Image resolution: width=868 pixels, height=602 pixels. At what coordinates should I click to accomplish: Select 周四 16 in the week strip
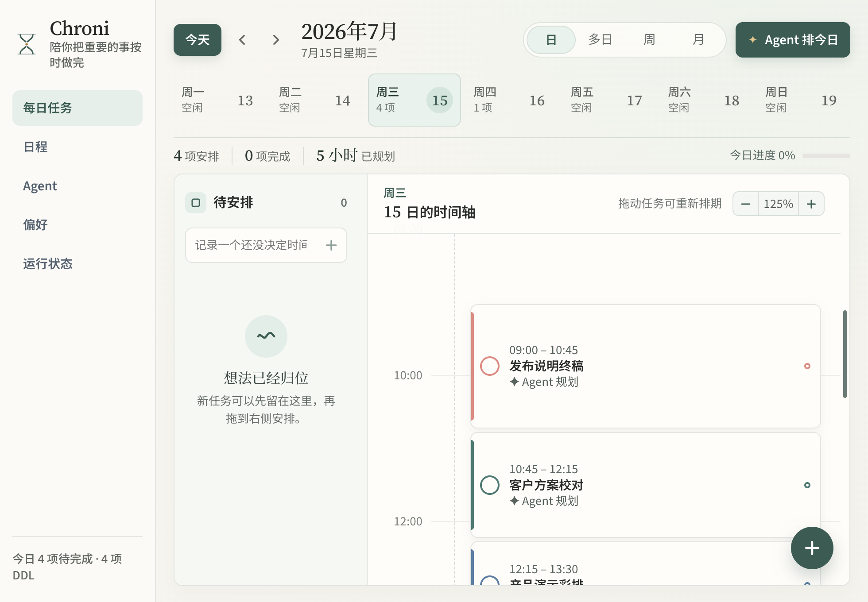point(512,100)
